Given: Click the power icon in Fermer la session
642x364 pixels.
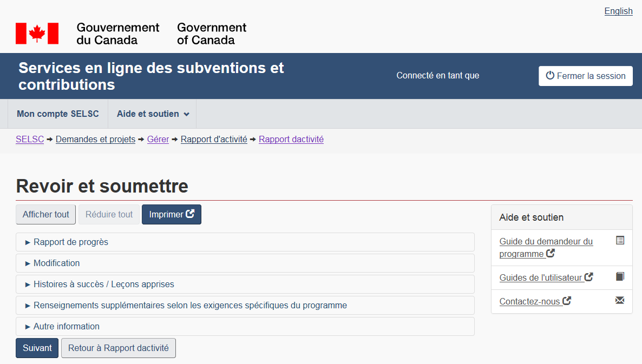Looking at the screenshot, I should coord(550,76).
